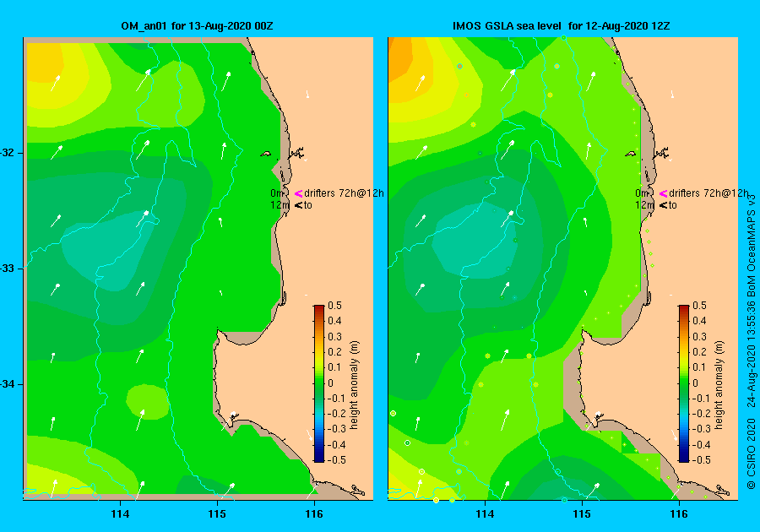Click the 114 longitude label under left map
The width and height of the screenshot is (760, 532).
[x=120, y=514]
